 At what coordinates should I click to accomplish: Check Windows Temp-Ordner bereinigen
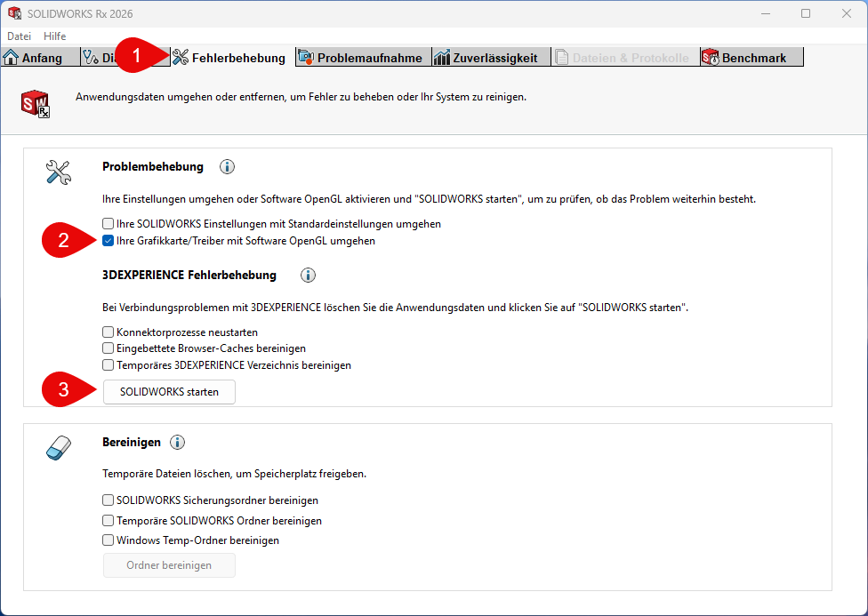[x=108, y=540]
